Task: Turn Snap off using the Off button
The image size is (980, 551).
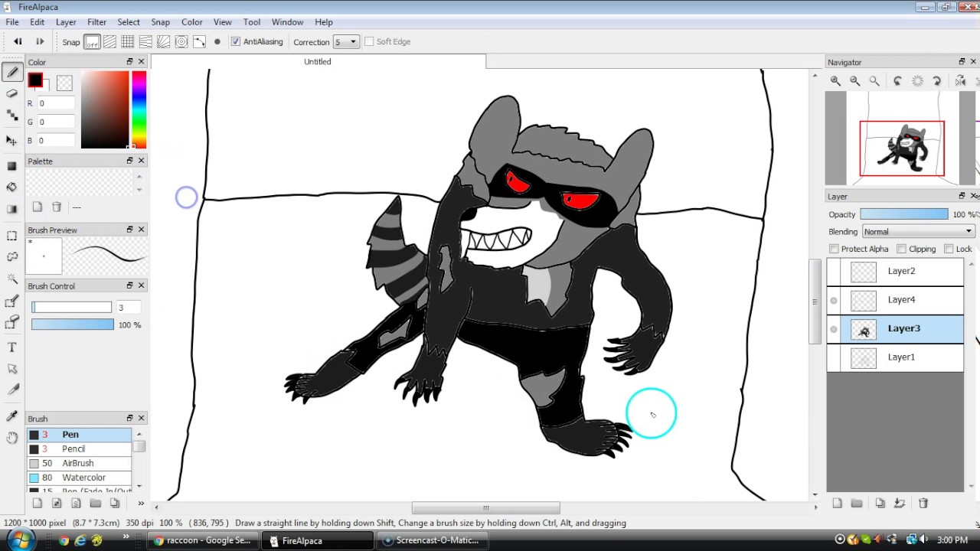Action: click(x=92, y=42)
